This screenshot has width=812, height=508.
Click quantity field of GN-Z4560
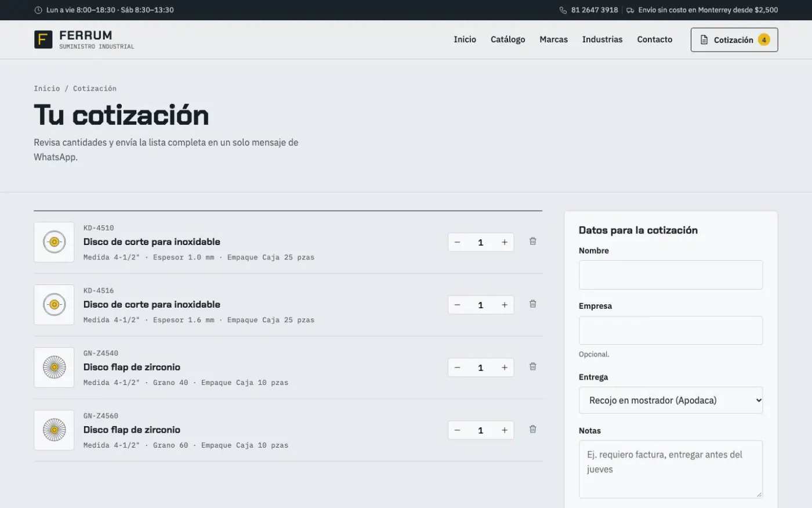pyautogui.click(x=481, y=430)
